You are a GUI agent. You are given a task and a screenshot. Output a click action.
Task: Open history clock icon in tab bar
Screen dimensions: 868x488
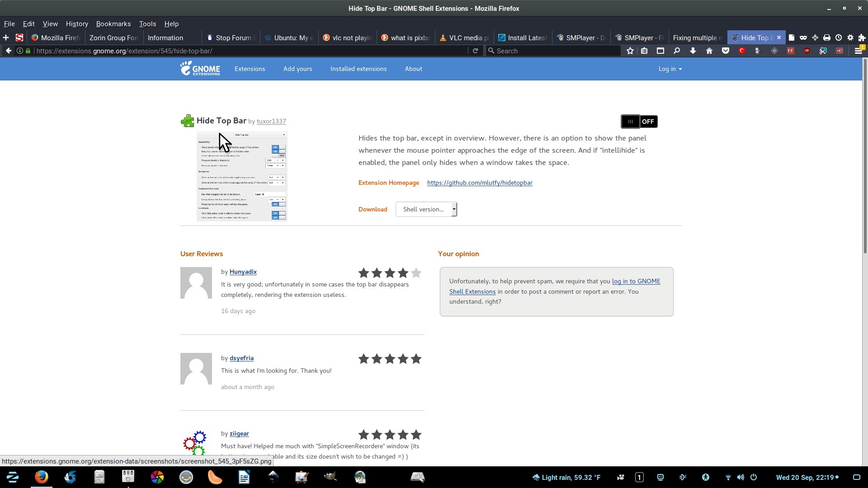coord(839,38)
